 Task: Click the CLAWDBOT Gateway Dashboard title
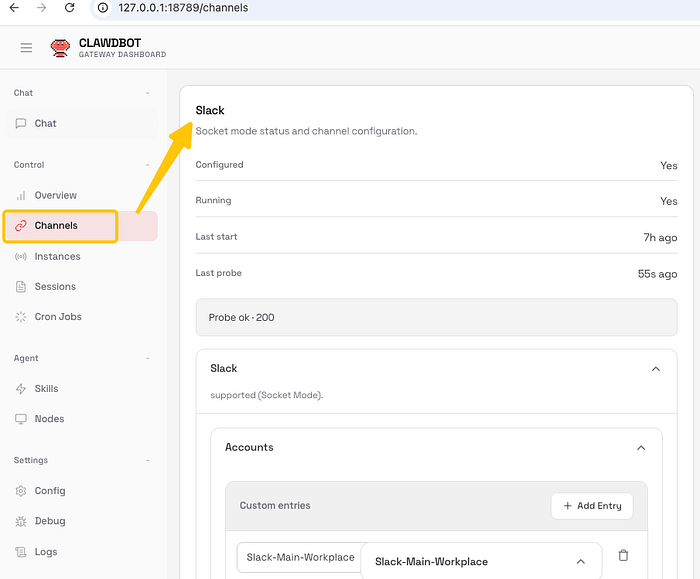(x=122, y=48)
